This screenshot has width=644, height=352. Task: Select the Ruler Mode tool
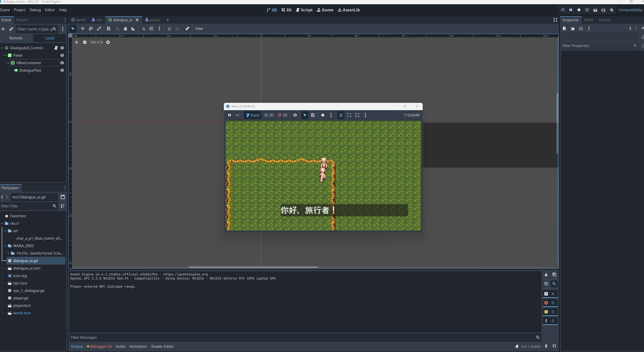pyautogui.click(x=133, y=29)
